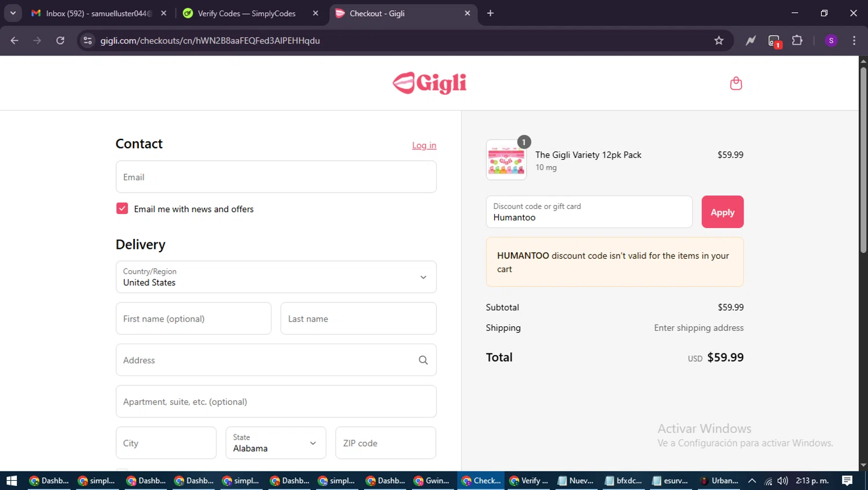The height and width of the screenshot is (490, 868).
Task: Open the site information icon in address bar
Action: [87, 40]
